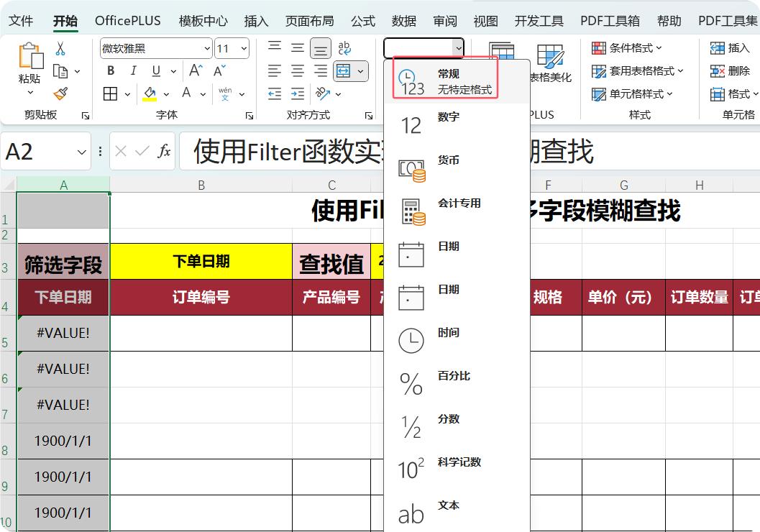This screenshot has height=532, width=760.
Task: Open font group dialog launcher
Action: click(249, 115)
